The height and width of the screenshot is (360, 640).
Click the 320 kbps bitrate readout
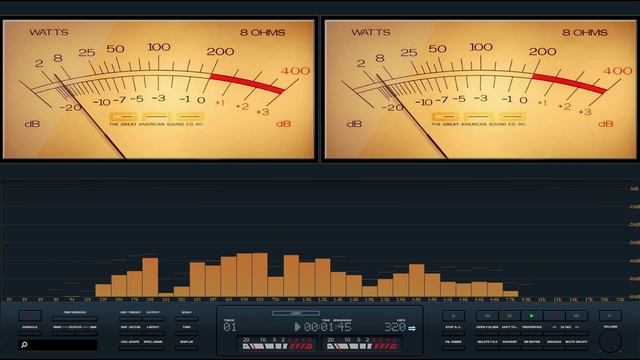tap(395, 327)
